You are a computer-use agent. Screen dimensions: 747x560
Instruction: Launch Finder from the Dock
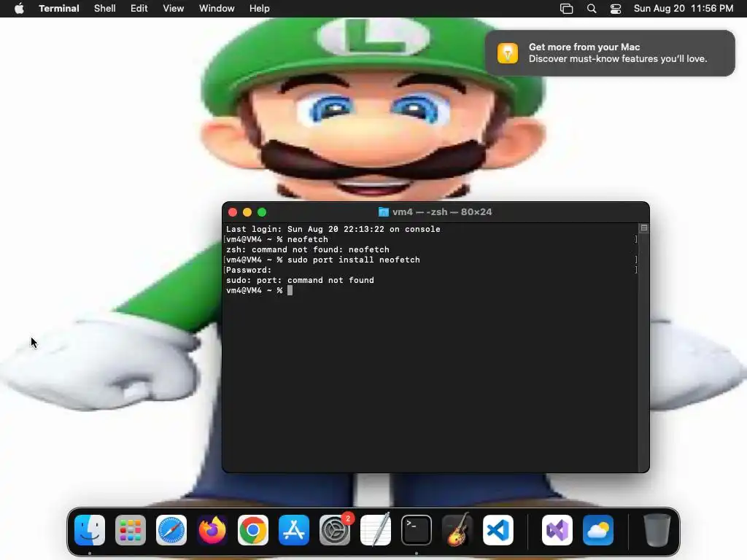click(90, 530)
